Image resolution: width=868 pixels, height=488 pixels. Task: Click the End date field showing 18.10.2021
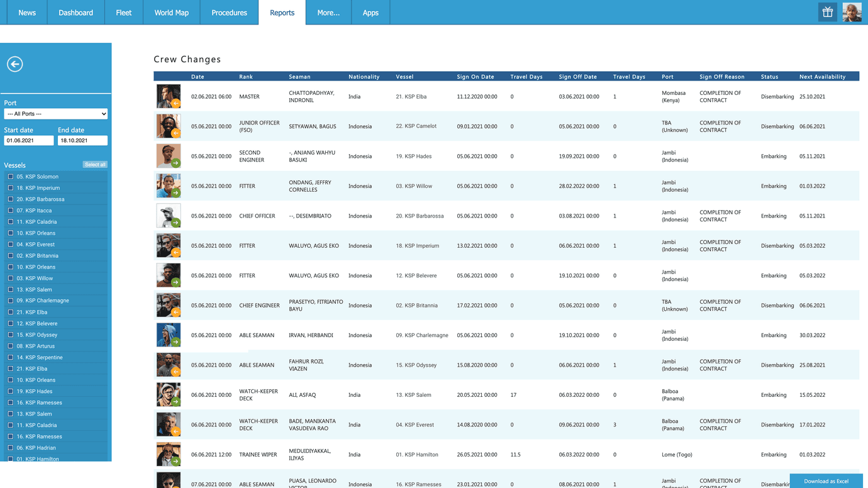pos(83,140)
